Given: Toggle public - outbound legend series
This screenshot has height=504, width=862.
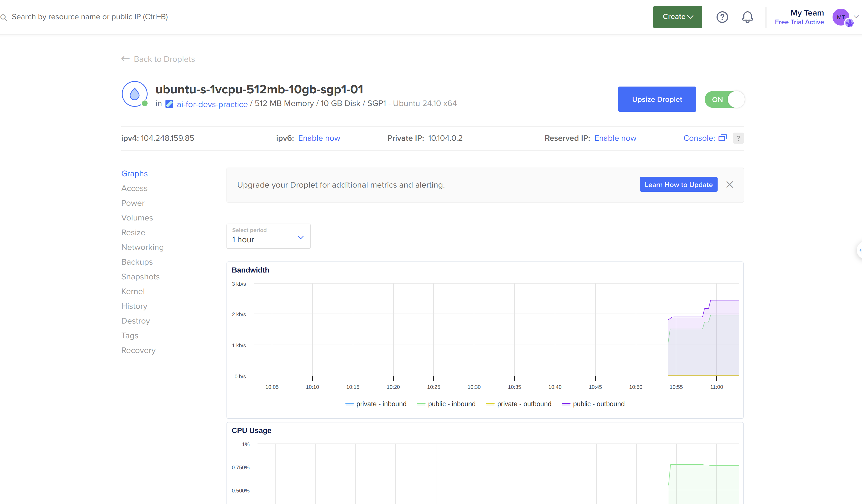Looking at the screenshot, I should (593, 404).
